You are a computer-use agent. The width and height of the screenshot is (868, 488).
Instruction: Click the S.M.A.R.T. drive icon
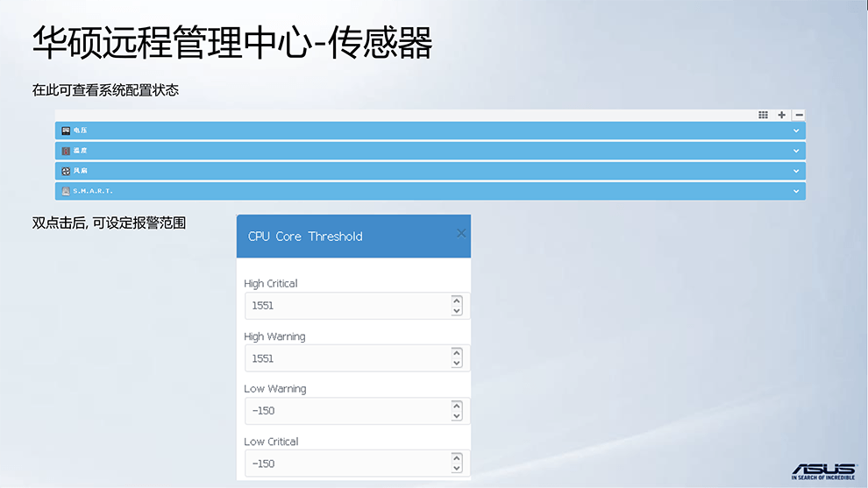pos(66,191)
